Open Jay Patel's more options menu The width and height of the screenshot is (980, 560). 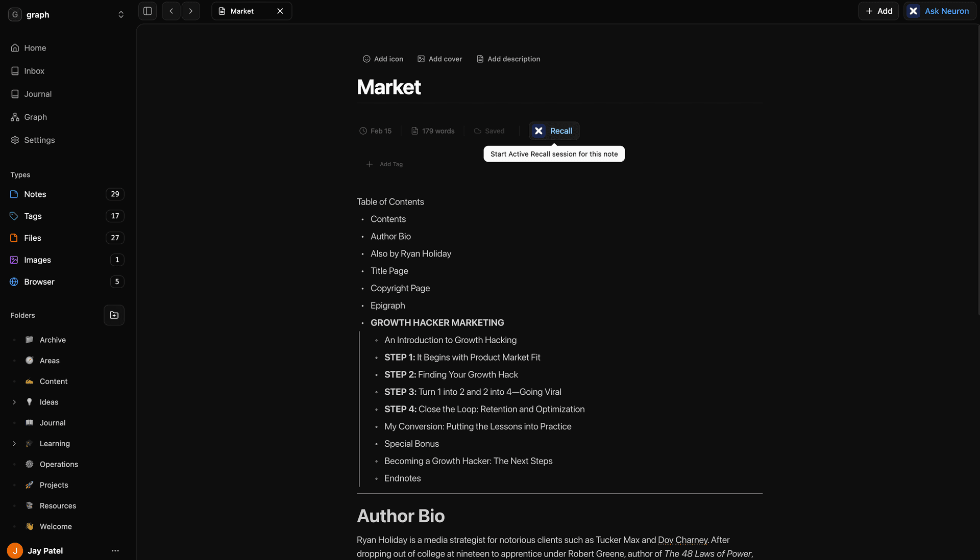point(115,551)
